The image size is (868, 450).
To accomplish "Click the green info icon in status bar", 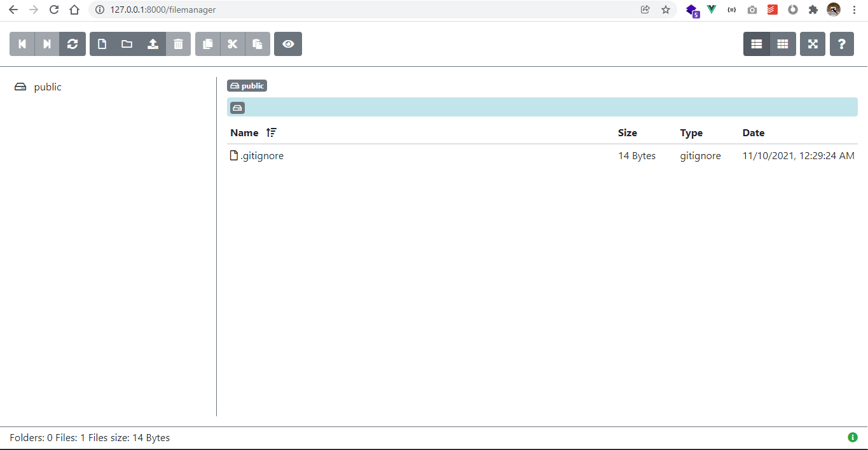I will click(852, 437).
